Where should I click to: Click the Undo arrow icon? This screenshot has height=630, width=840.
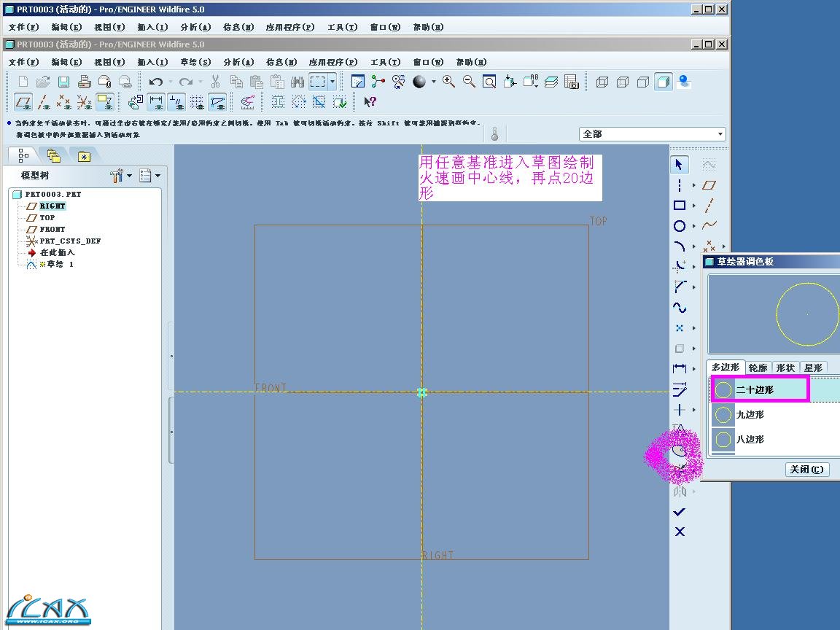click(156, 82)
